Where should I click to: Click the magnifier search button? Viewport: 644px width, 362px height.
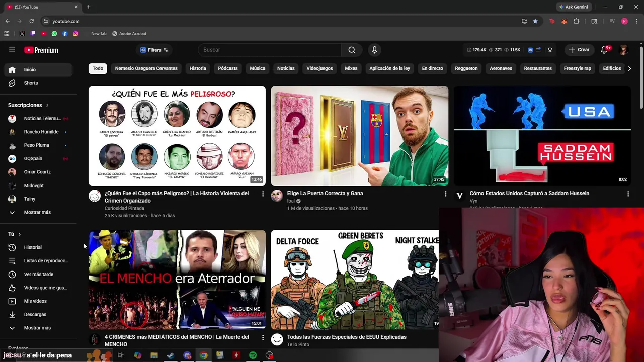pos(352,50)
